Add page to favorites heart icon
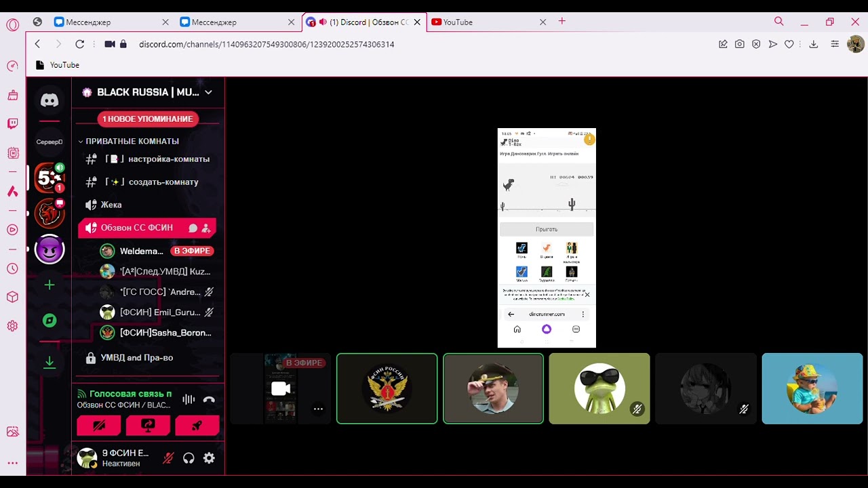The width and height of the screenshot is (868, 488). coord(789,44)
